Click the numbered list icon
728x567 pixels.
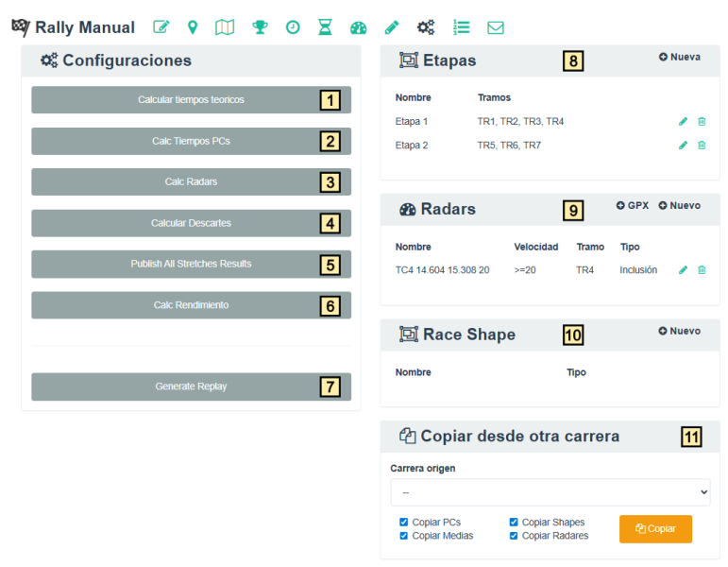[x=461, y=27]
